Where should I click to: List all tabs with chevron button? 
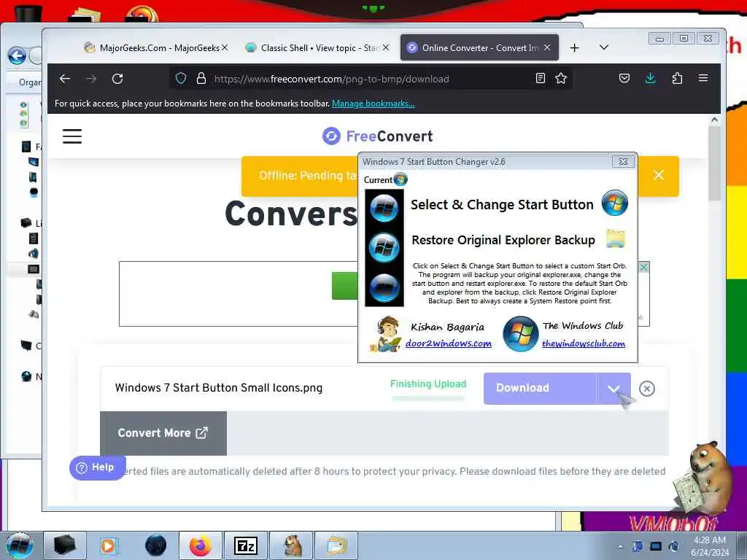pyautogui.click(x=603, y=47)
